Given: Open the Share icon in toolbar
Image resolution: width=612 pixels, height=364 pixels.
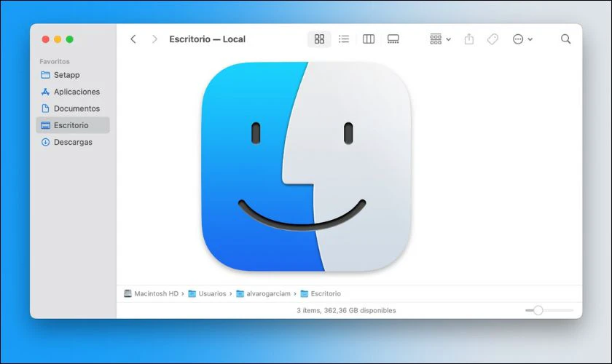Looking at the screenshot, I should (x=469, y=39).
